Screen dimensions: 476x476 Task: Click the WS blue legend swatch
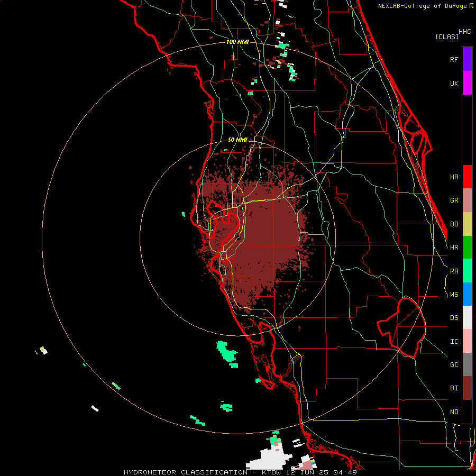point(467,294)
